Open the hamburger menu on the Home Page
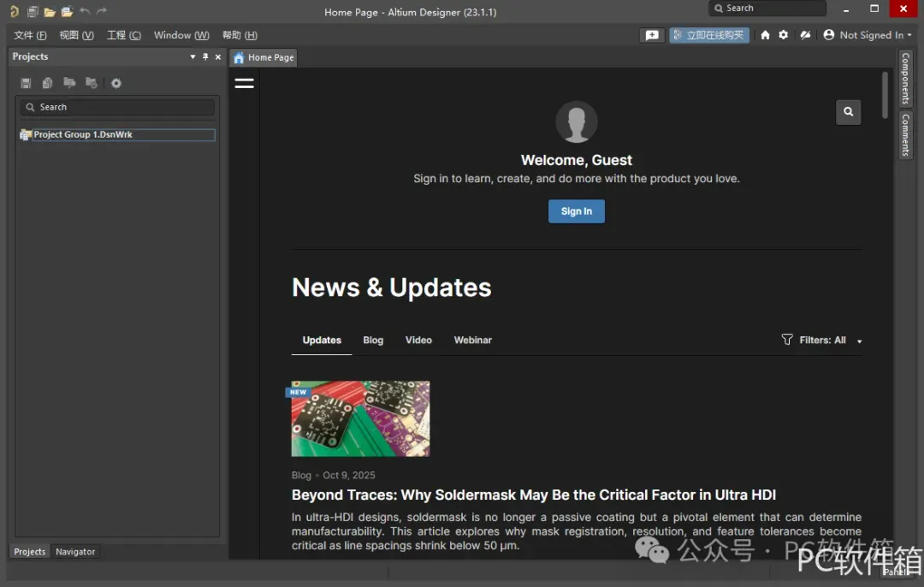924x587 pixels. pyautogui.click(x=244, y=83)
